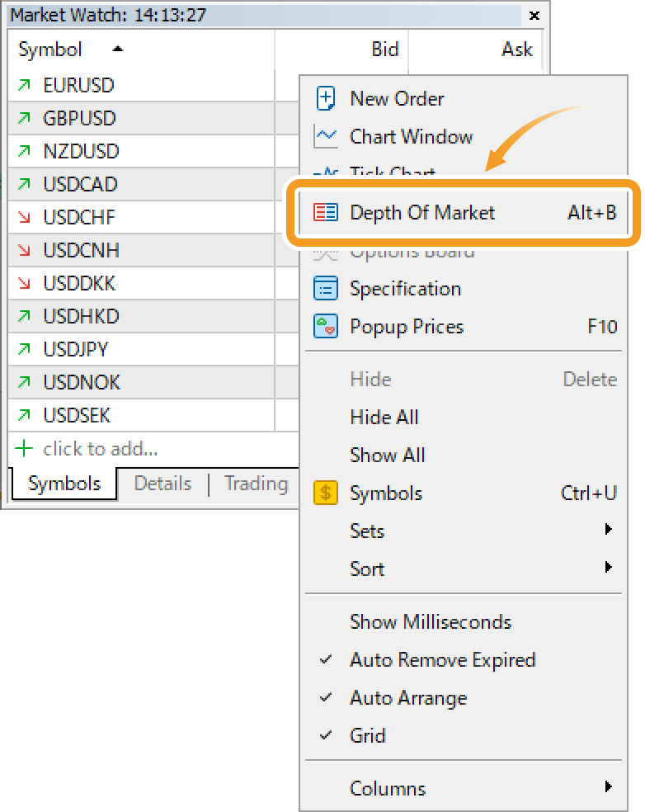Viewport: 645px width, 812px height.
Task: Select the New Order icon
Action: coord(325,98)
